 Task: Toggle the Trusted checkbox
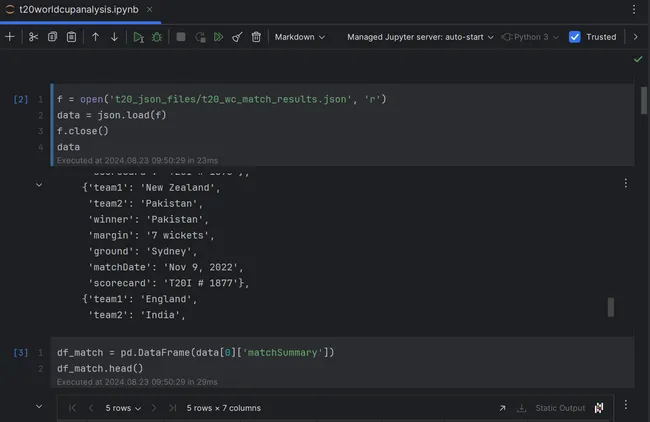(x=575, y=37)
